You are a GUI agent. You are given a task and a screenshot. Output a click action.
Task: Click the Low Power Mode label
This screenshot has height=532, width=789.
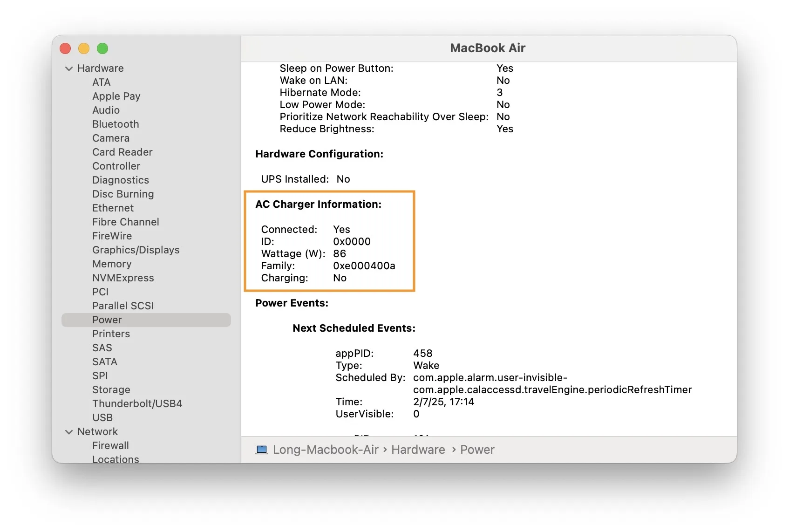coord(322,105)
